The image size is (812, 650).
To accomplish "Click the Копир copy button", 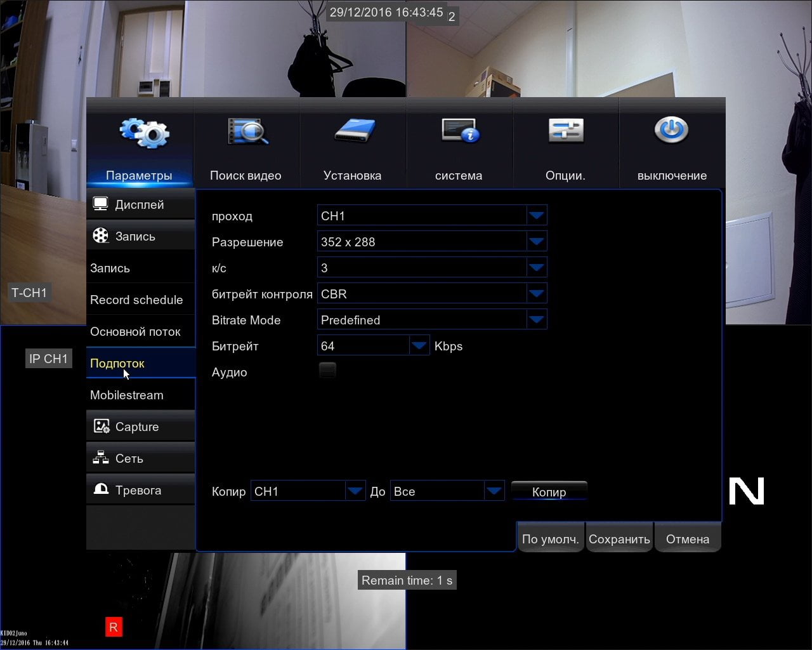I will (549, 491).
